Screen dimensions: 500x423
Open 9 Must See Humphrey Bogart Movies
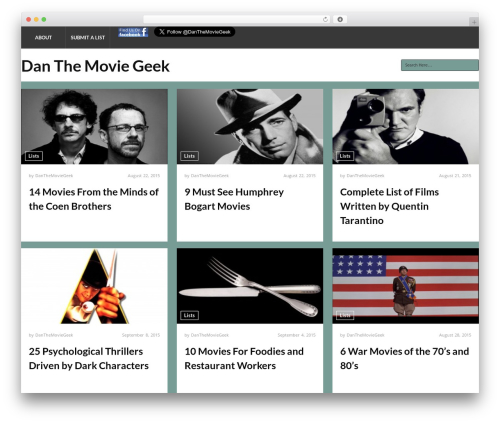pyautogui.click(x=234, y=199)
